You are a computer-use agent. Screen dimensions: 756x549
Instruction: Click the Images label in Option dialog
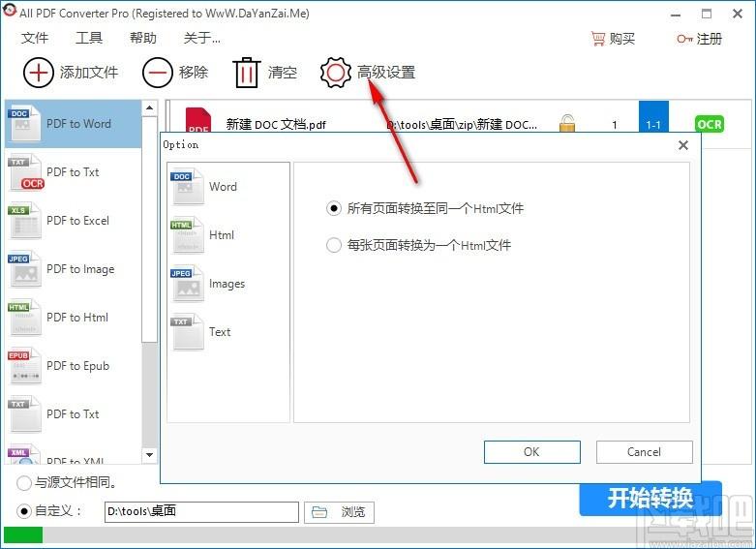(227, 284)
